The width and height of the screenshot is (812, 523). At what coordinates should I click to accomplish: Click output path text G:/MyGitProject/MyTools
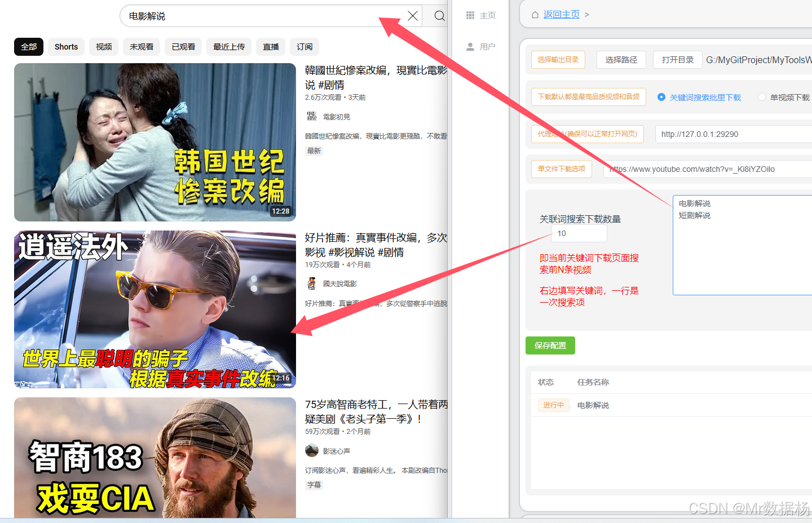759,60
